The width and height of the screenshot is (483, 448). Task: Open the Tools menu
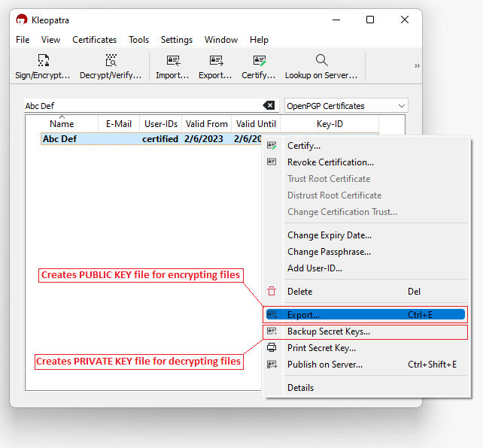(138, 40)
